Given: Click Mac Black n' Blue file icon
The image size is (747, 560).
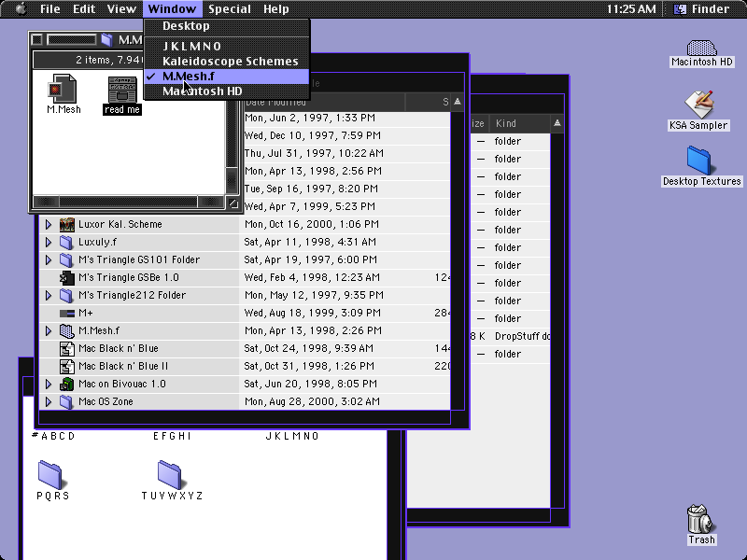Looking at the screenshot, I should [x=66, y=348].
